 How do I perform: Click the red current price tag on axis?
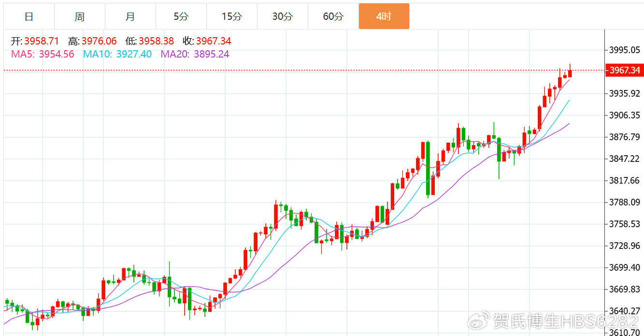tap(625, 71)
